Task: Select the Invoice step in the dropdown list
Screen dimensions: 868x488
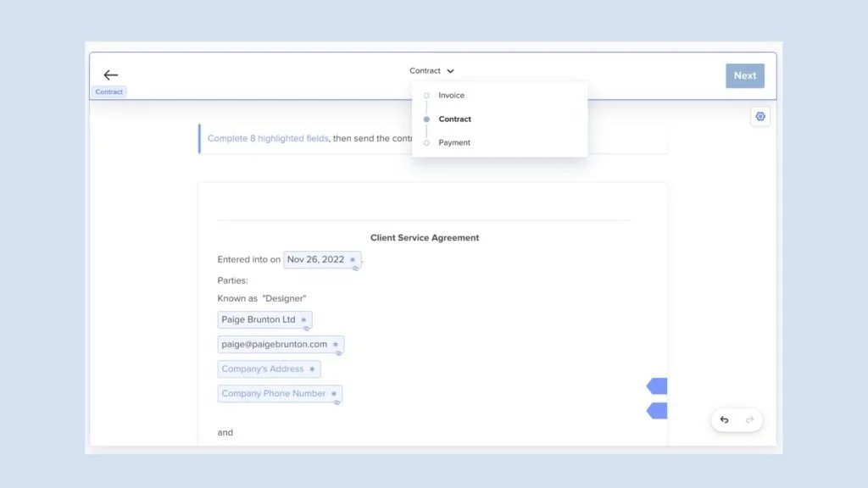Action: point(451,95)
